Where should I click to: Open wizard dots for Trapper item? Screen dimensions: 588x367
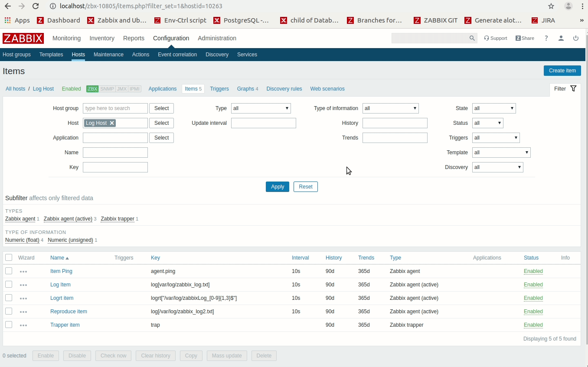[23, 325]
